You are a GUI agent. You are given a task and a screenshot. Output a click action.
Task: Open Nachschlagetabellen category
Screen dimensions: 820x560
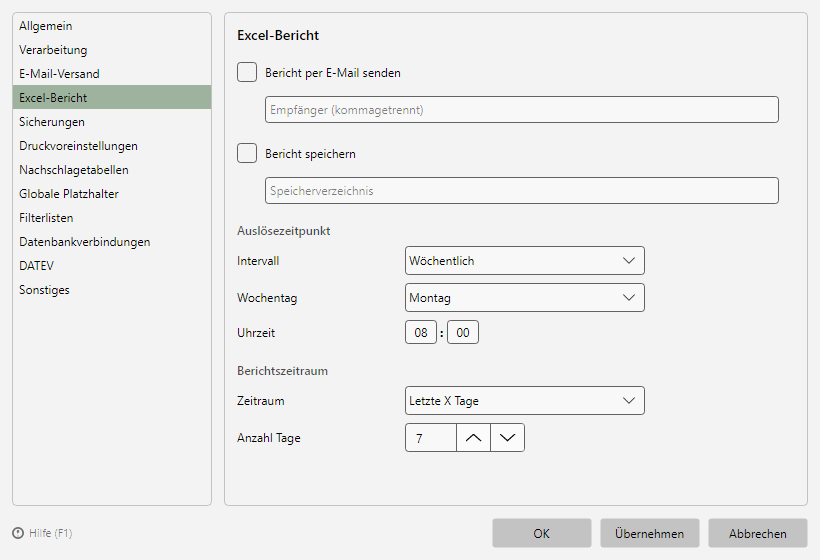click(x=112, y=170)
